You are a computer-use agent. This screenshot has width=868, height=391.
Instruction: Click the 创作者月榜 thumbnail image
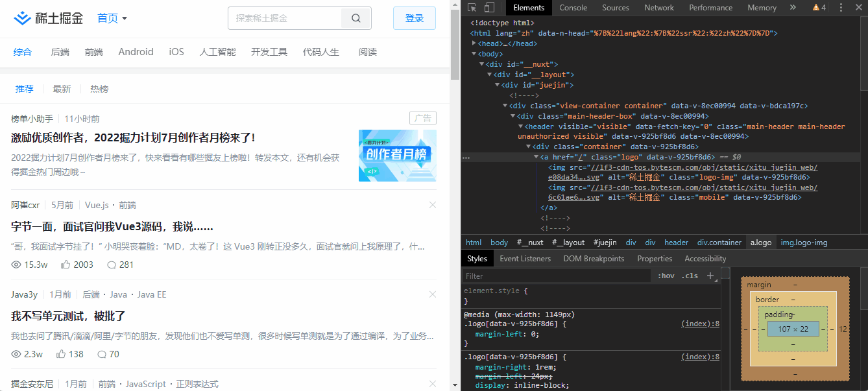(398, 156)
